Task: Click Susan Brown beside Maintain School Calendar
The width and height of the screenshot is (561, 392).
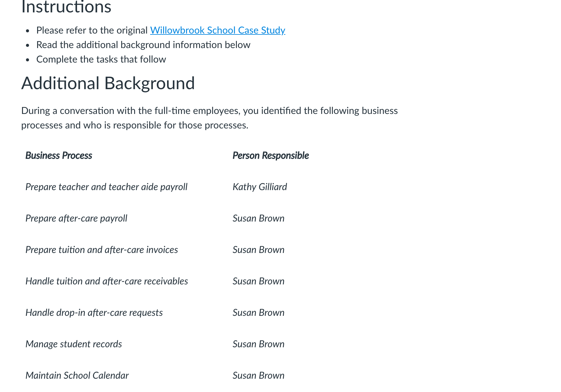Action: 259,375
